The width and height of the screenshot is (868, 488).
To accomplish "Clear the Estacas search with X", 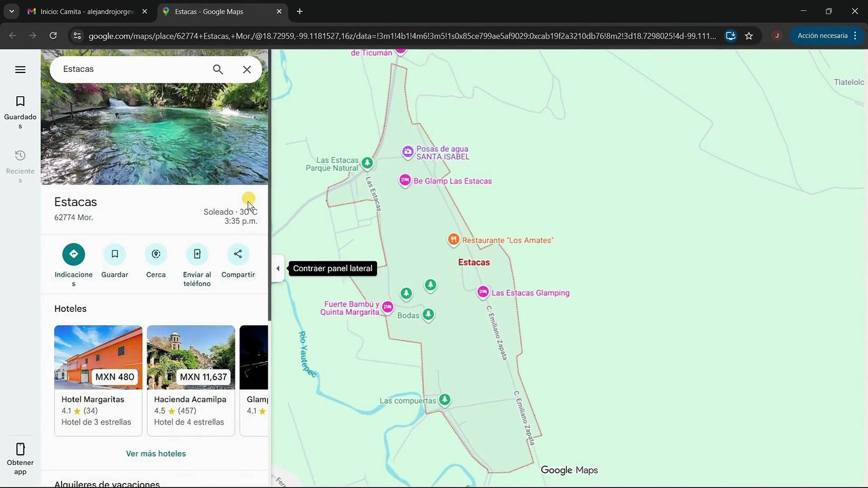I will pos(247,69).
